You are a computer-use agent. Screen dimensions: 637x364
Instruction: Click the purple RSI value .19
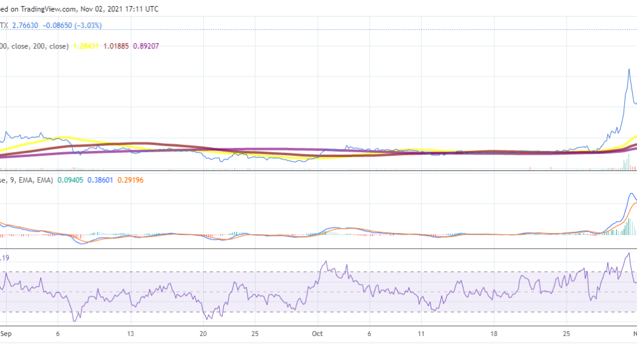click(5, 258)
